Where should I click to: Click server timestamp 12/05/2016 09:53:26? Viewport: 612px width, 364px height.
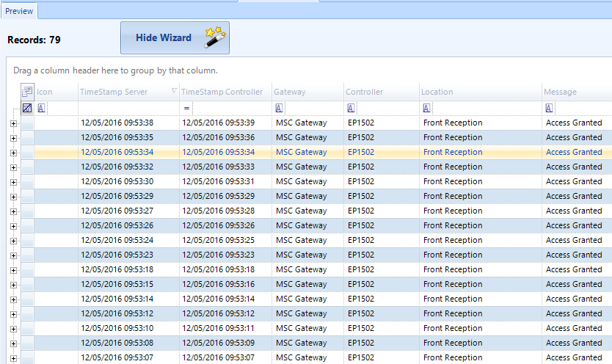(x=117, y=226)
